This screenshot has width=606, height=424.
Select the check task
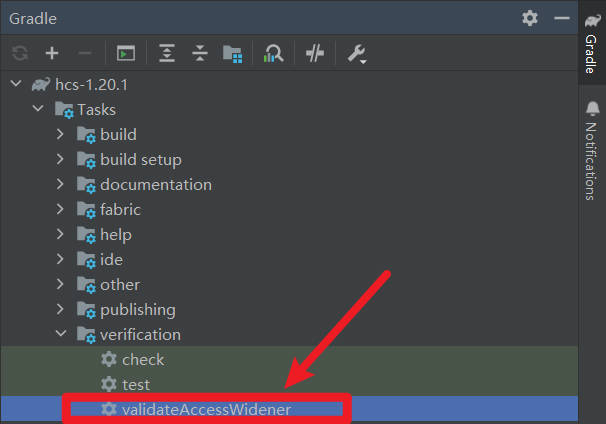point(289,359)
